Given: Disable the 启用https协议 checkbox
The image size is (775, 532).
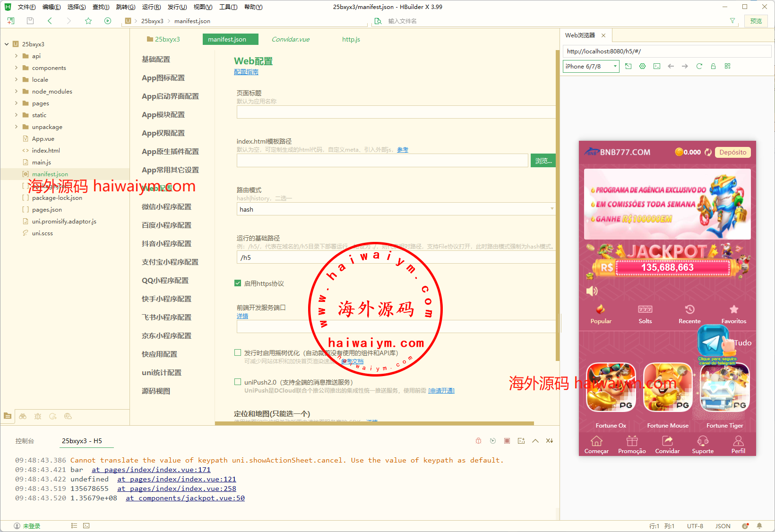Looking at the screenshot, I should coord(238,283).
